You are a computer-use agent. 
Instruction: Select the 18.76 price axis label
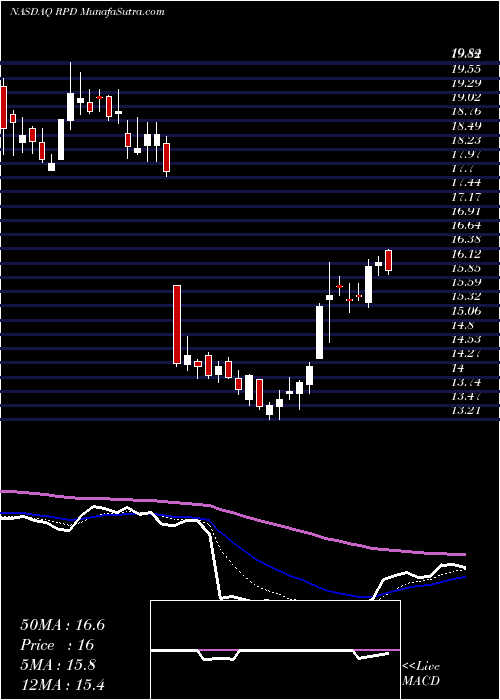coord(466,112)
